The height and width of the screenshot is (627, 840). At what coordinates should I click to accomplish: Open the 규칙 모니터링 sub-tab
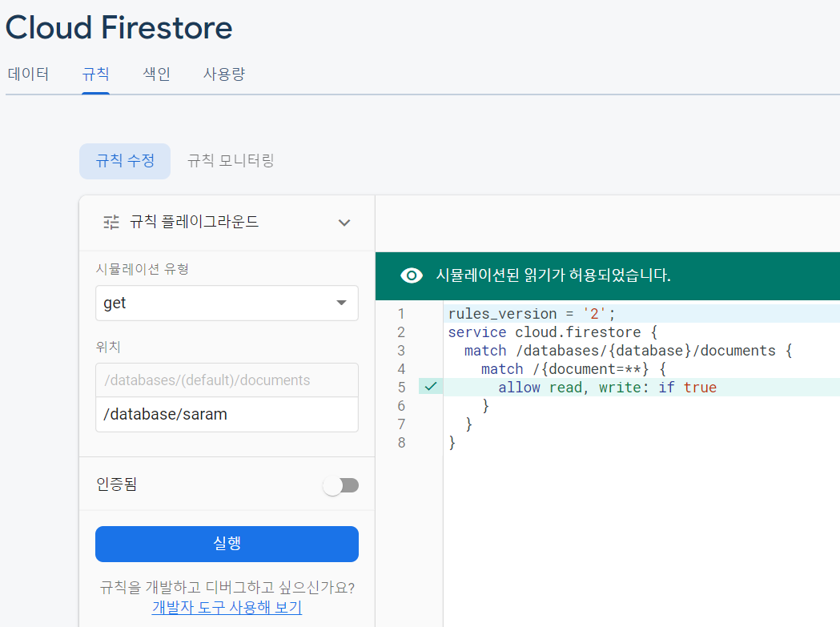click(x=231, y=161)
